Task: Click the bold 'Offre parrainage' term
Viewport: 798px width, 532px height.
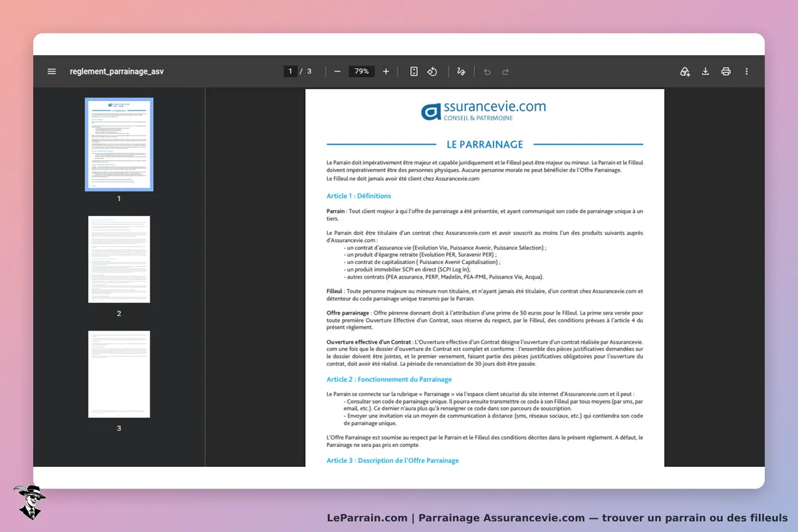Action: (x=348, y=313)
